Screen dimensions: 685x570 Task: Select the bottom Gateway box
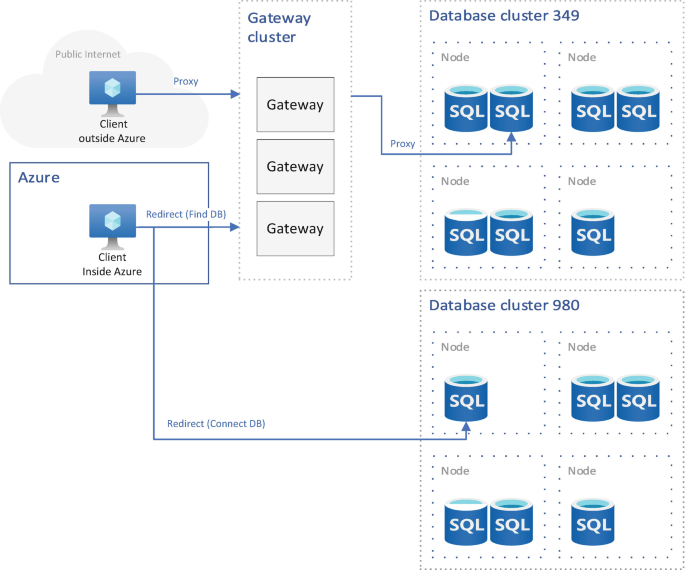click(x=295, y=228)
